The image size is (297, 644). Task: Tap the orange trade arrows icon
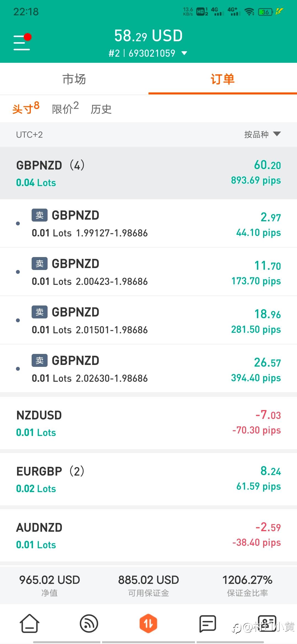(x=148, y=623)
